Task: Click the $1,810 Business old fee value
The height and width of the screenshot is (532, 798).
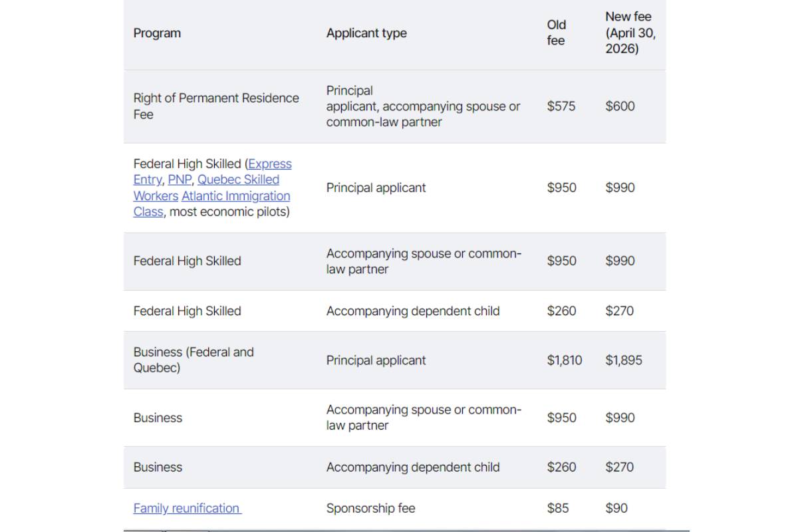Action: 565,360
